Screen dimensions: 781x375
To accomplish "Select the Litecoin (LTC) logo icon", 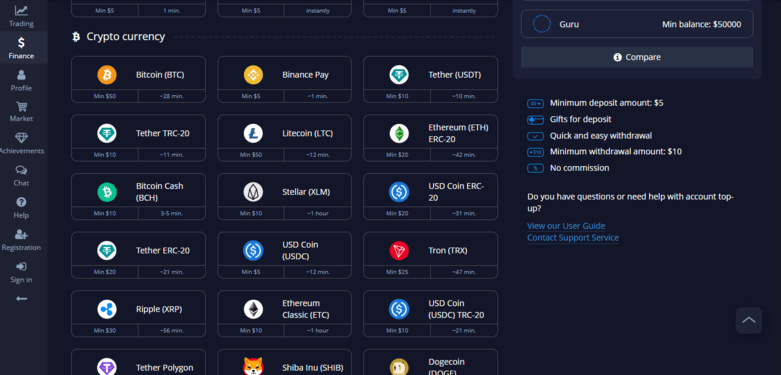I will pos(253,133).
